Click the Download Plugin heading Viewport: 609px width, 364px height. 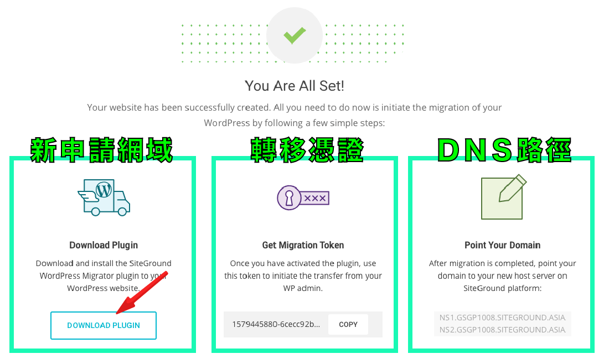point(104,245)
